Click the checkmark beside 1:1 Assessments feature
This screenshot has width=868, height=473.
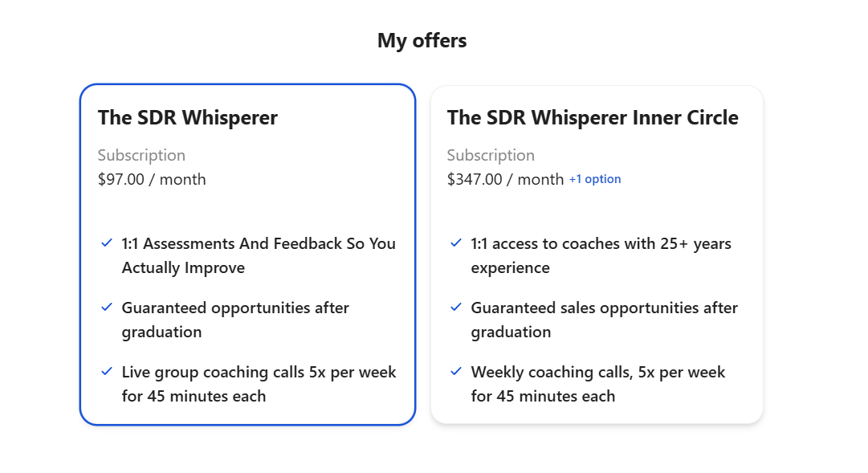[105, 243]
